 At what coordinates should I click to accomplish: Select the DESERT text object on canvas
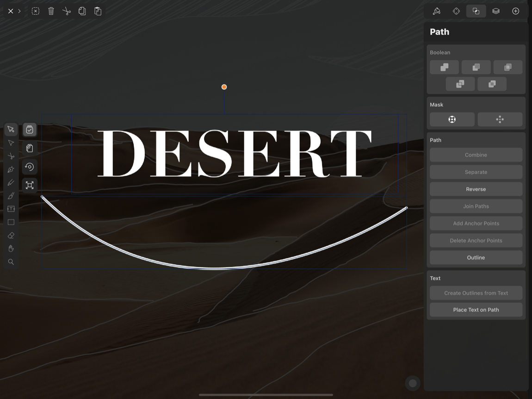(235, 154)
